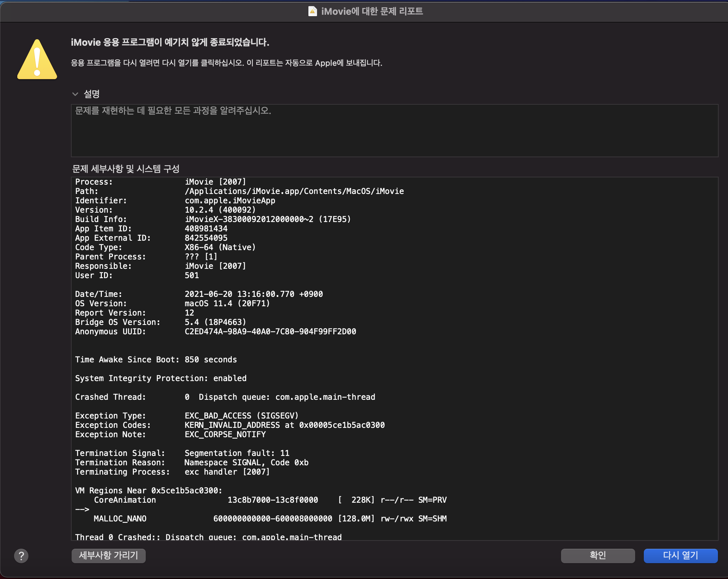Viewport: 728px width, 579px height.
Task: Click into the problem description text field
Action: [x=394, y=130]
